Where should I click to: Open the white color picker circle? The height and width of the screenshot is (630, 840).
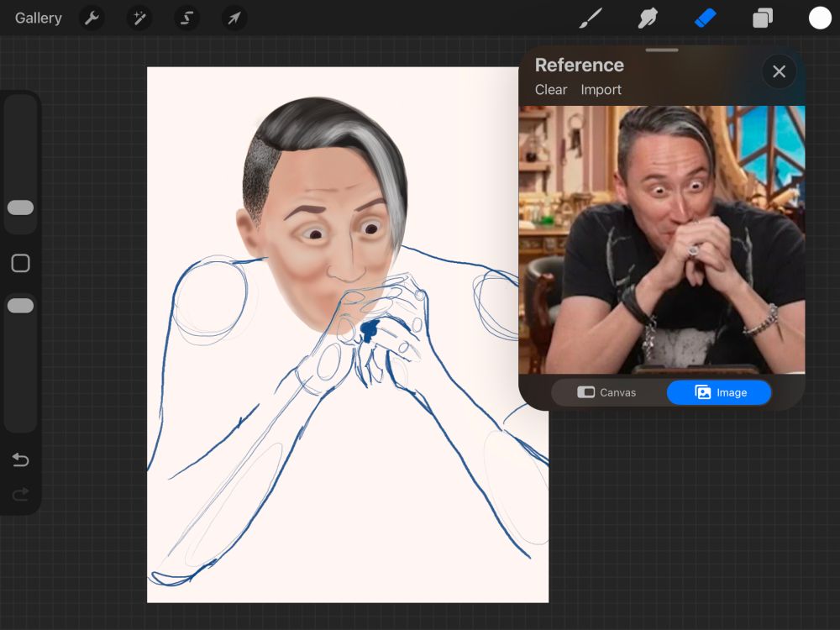820,18
